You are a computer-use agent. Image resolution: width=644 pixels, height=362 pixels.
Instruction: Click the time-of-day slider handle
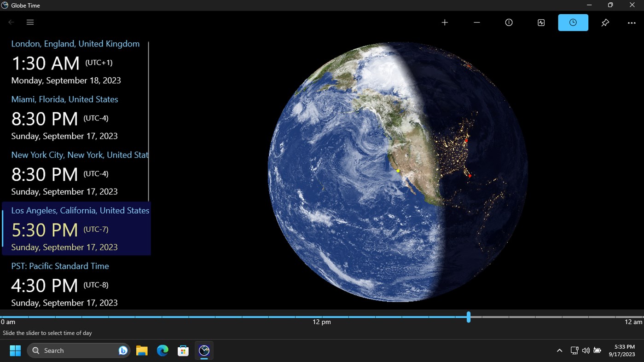pos(468,317)
